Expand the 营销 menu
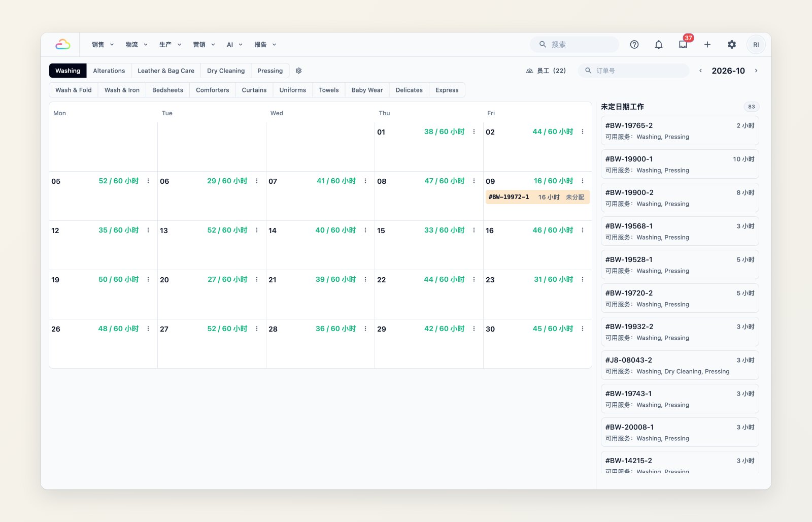The width and height of the screenshot is (812, 522). pyautogui.click(x=204, y=45)
